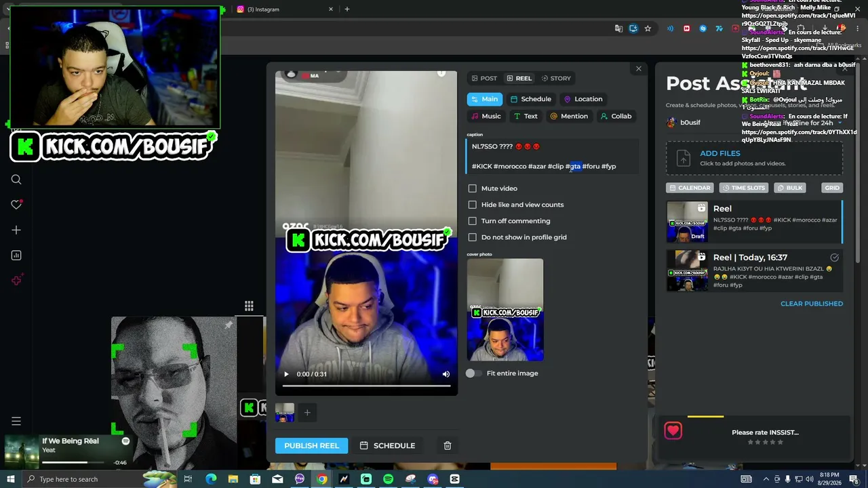The height and width of the screenshot is (488, 868).
Task: Check Do not show in profile grid
Action: (x=473, y=237)
